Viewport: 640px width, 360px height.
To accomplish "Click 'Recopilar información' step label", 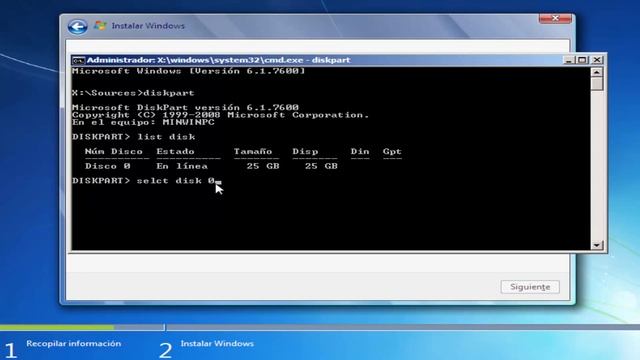I will 73,344.
